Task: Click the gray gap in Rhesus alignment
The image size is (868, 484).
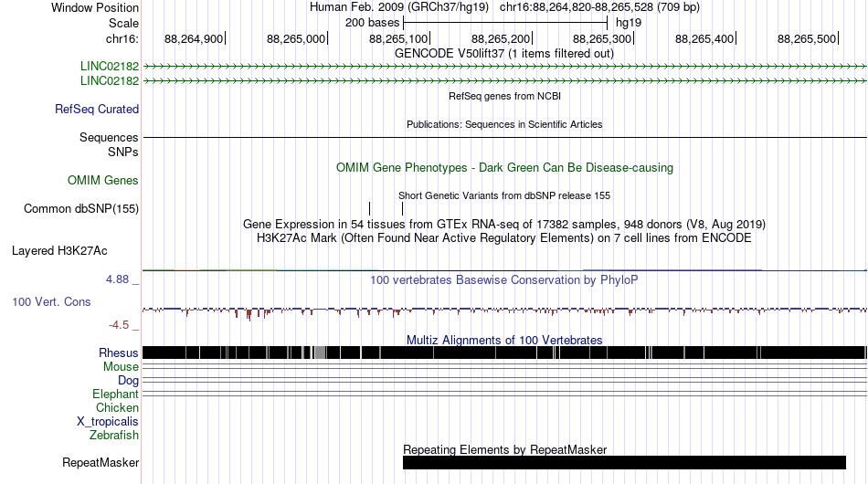Action: (x=320, y=352)
